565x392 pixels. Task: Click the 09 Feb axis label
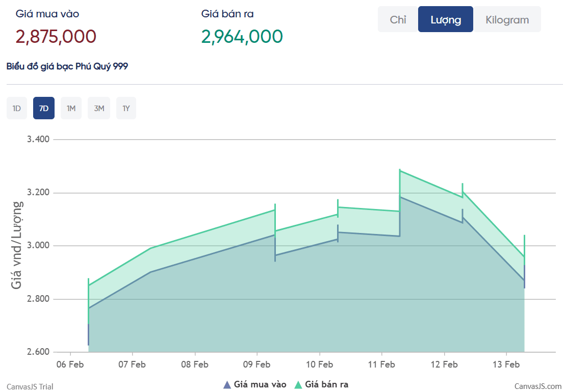[x=256, y=364]
